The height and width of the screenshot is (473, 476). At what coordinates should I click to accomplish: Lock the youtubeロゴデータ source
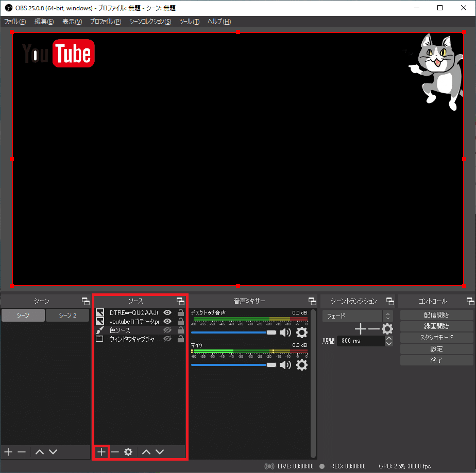pyautogui.click(x=181, y=321)
